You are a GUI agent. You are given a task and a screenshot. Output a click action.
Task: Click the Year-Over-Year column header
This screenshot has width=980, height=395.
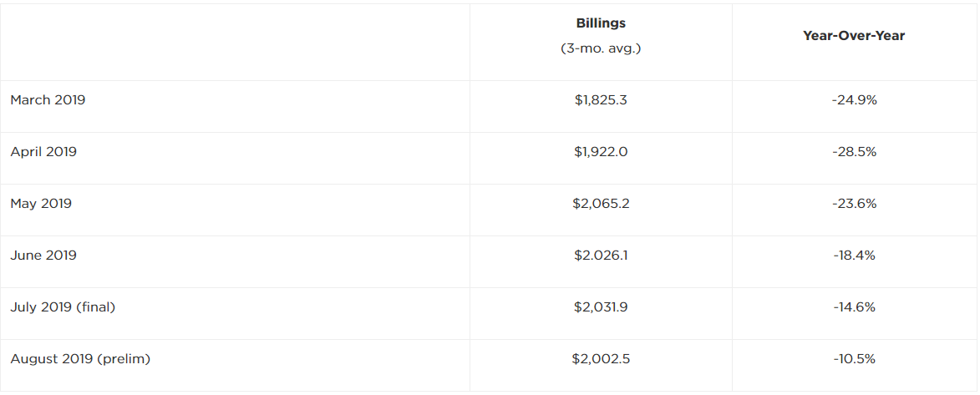pyautogui.click(x=854, y=36)
